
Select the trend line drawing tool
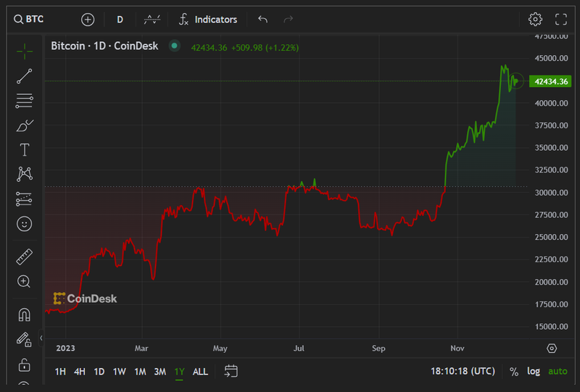click(24, 76)
